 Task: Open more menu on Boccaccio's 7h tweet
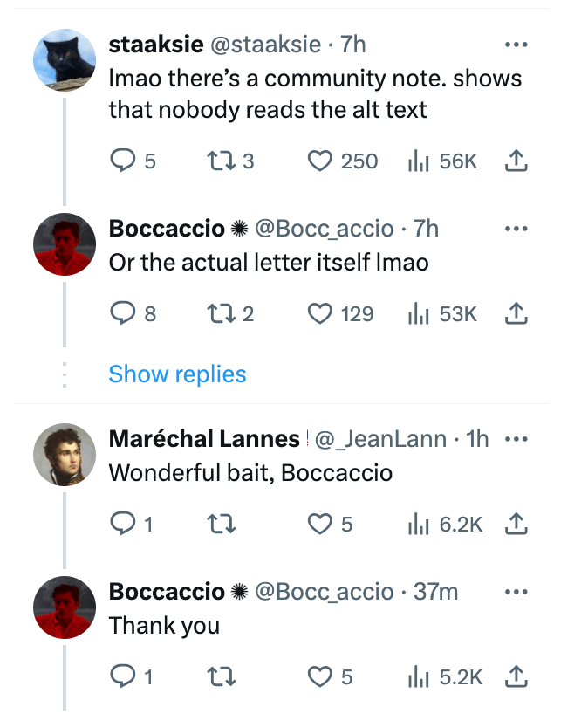[x=516, y=229]
